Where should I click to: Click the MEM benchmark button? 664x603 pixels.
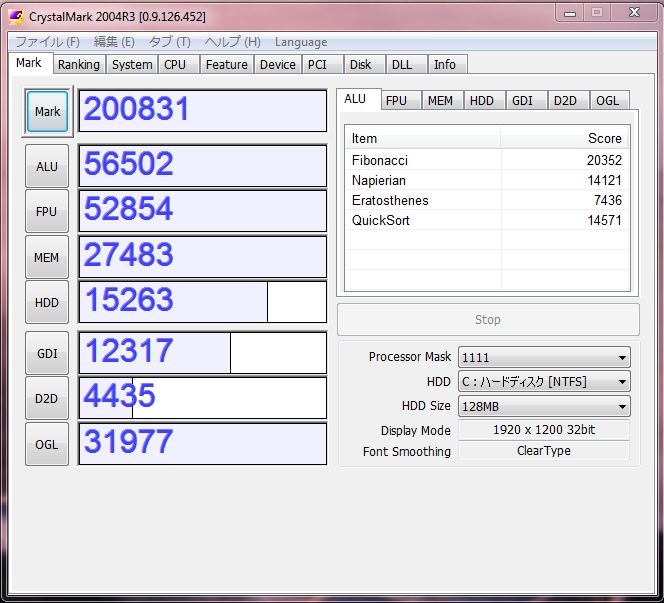(47, 257)
